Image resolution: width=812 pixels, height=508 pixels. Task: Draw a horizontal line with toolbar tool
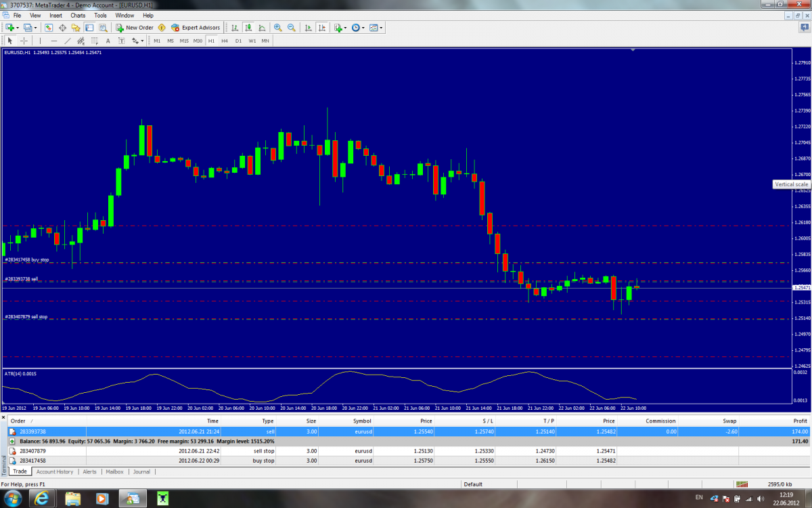point(54,41)
